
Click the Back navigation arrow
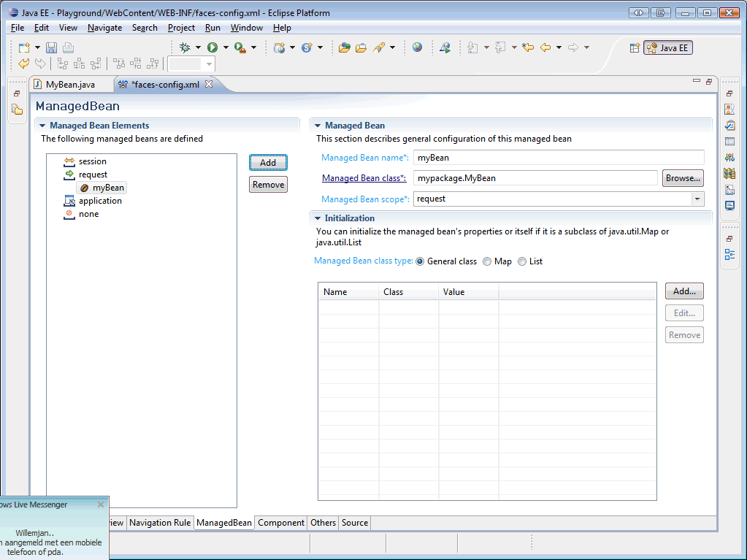click(545, 47)
